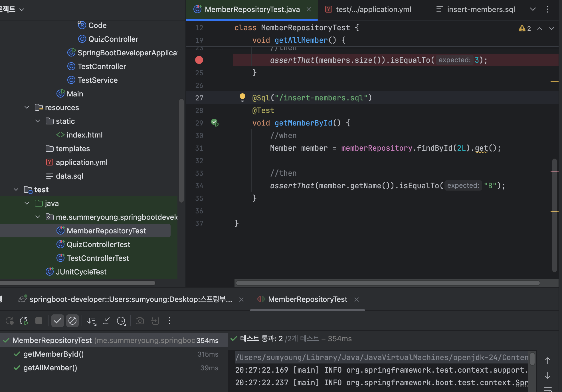Toggle the show passed tests checkmark filter
The height and width of the screenshot is (392, 562).
click(x=57, y=321)
